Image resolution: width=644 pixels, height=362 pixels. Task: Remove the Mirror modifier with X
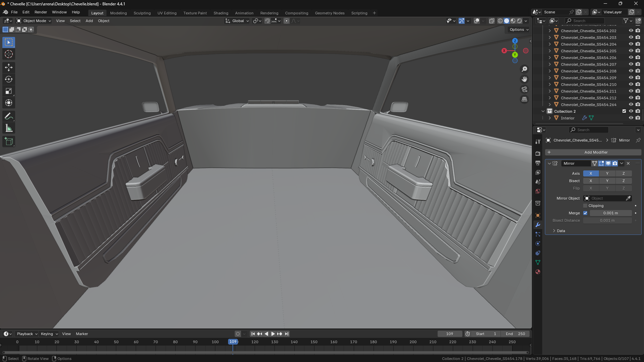click(628, 163)
